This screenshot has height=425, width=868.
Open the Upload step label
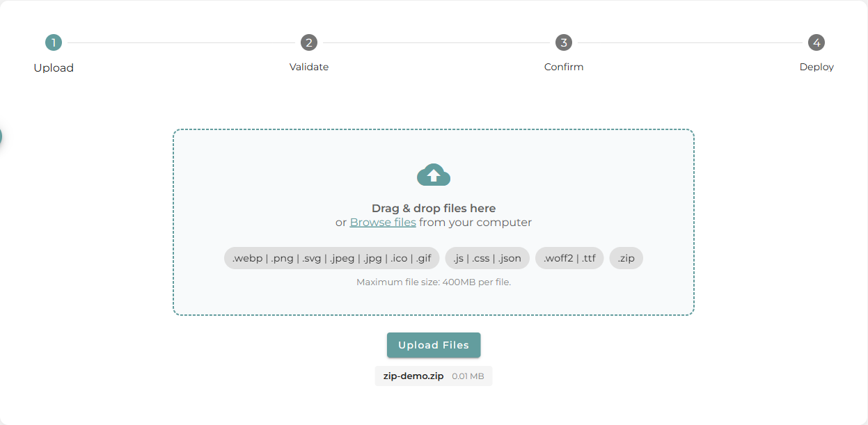(54, 68)
